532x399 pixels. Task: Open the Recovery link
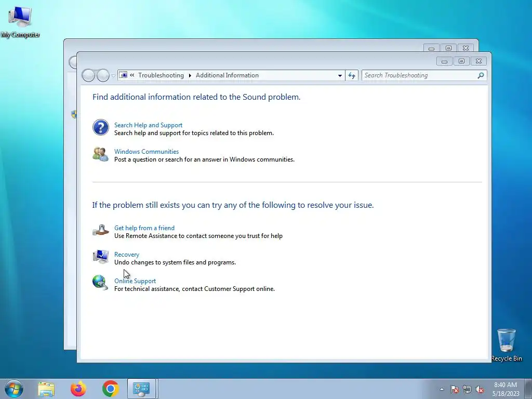pos(127,255)
